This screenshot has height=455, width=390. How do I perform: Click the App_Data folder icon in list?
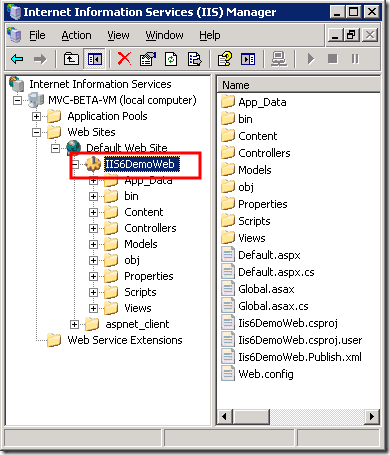coord(228,101)
